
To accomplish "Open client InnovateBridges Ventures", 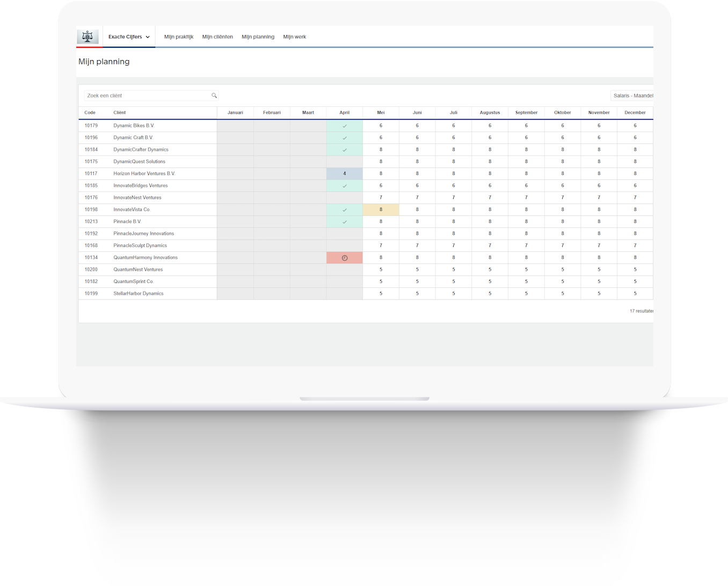I will click(x=141, y=185).
